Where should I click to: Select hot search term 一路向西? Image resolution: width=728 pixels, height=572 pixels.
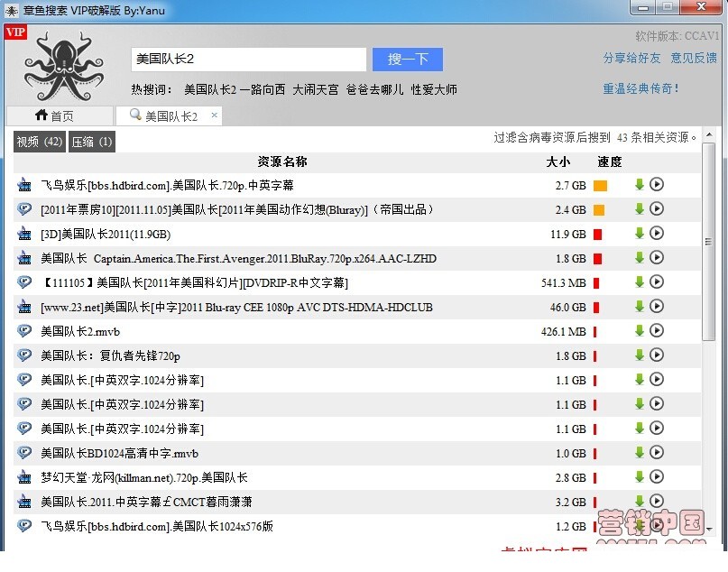pyautogui.click(x=263, y=89)
